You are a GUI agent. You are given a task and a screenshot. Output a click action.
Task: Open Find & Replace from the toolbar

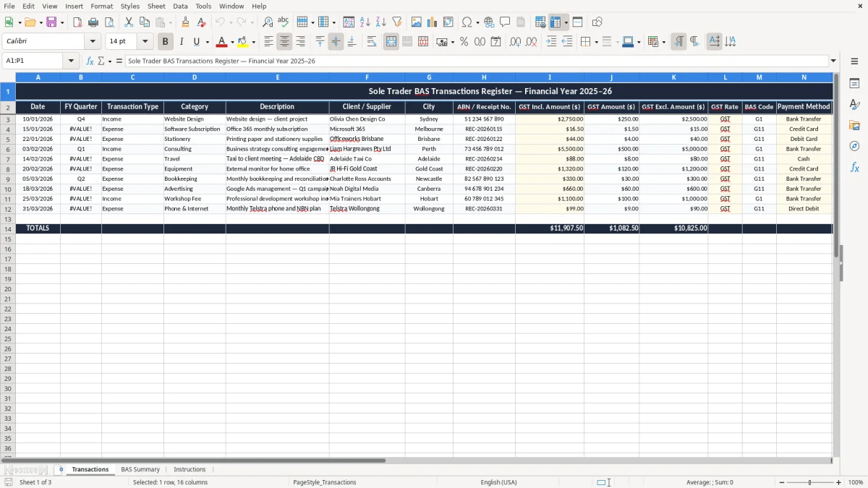268,22
